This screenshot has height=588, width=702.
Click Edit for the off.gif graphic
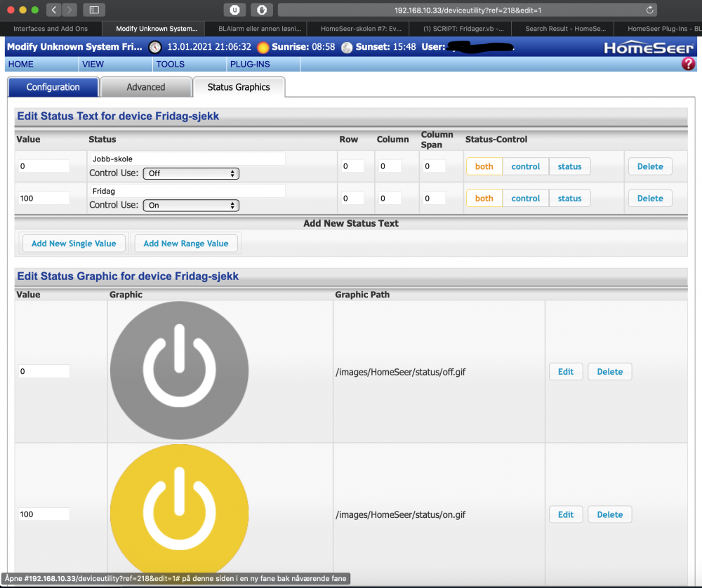pyautogui.click(x=566, y=372)
